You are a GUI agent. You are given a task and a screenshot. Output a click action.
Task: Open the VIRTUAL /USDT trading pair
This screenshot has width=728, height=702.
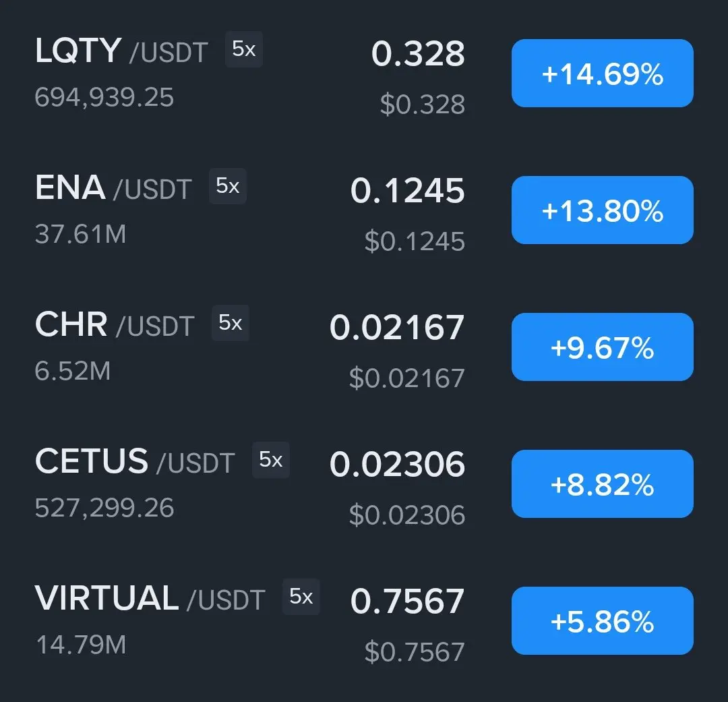[150, 599]
